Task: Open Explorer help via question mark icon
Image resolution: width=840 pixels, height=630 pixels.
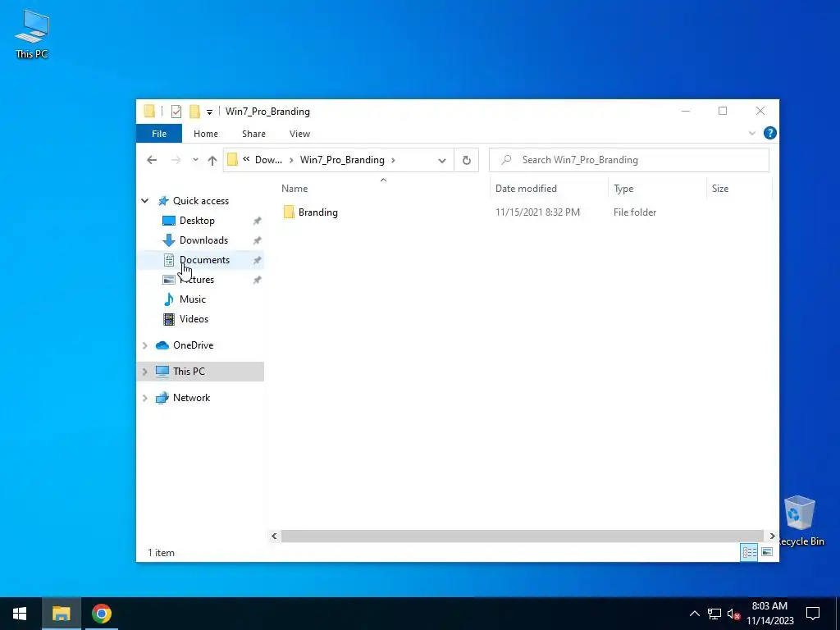Action: [769, 133]
